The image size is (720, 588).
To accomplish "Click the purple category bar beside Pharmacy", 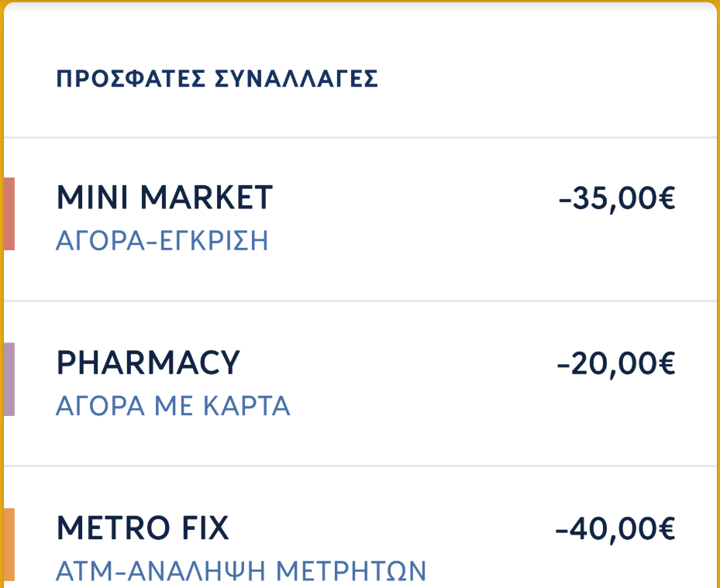I will point(9,379).
